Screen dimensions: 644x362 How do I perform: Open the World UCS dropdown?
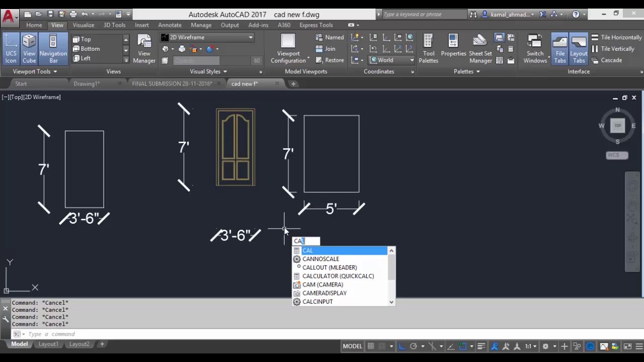coord(392,60)
